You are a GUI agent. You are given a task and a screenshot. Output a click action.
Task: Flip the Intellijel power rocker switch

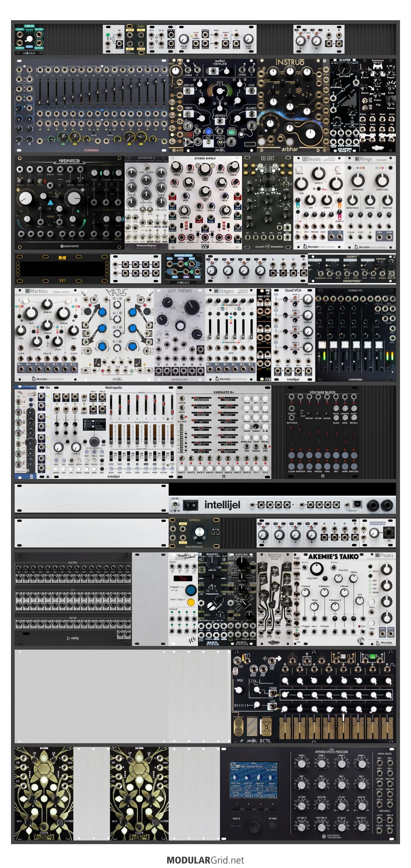[x=190, y=506]
